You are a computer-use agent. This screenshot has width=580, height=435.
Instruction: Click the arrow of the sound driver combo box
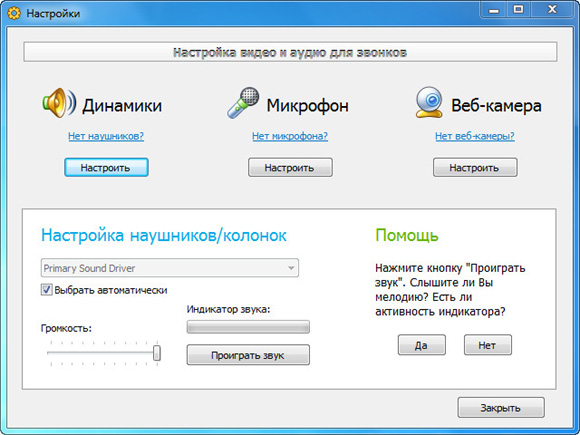pyautogui.click(x=291, y=268)
